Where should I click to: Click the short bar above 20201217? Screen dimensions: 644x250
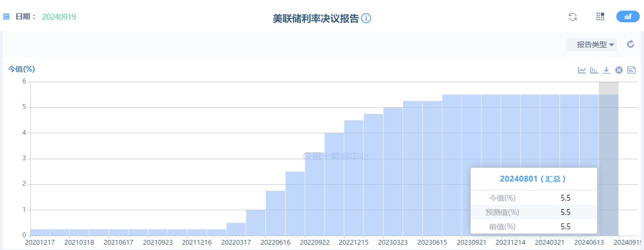(x=40, y=232)
